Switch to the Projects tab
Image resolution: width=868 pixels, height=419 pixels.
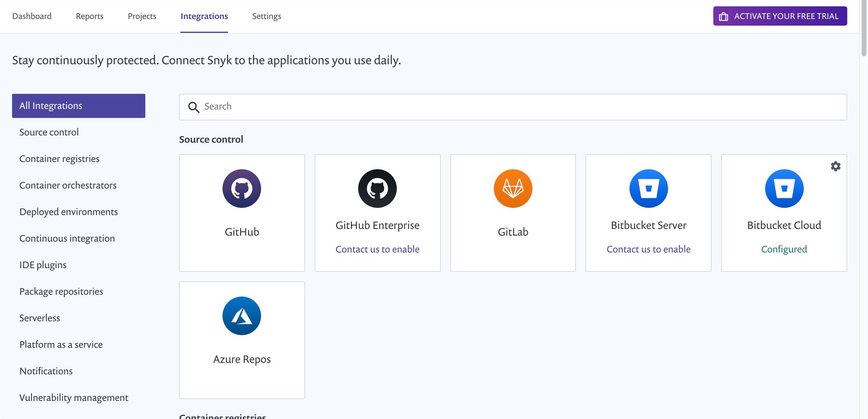click(142, 16)
